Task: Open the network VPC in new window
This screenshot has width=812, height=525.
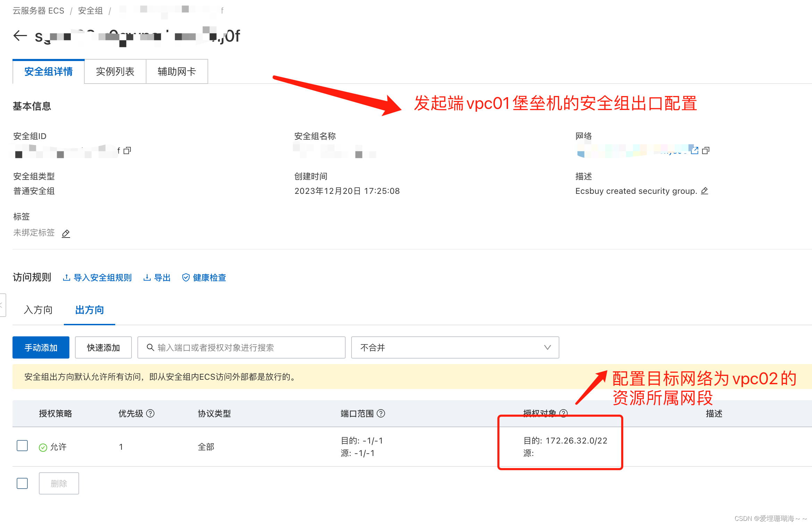Action: click(x=694, y=150)
